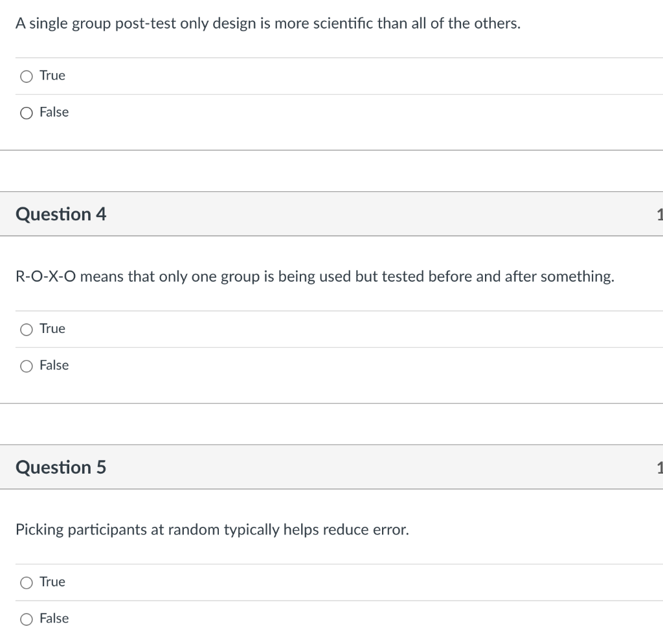This screenshot has width=663, height=644.
Task: Click the False label in the first question
Action: click(54, 112)
